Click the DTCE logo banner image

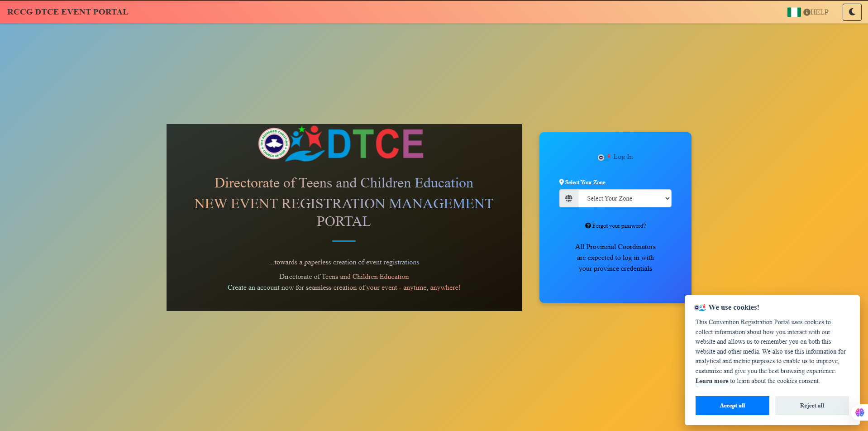point(341,144)
